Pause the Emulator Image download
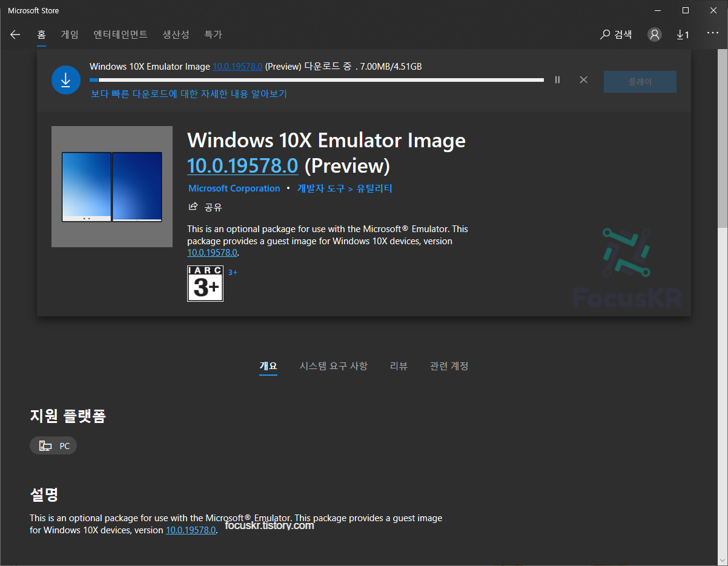Screen dimensions: 728x566 (x=557, y=79)
